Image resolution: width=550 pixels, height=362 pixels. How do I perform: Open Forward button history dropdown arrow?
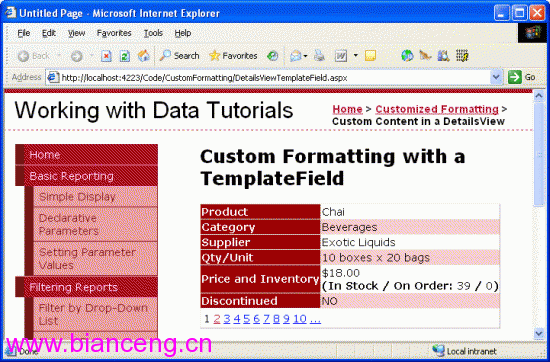92,55
